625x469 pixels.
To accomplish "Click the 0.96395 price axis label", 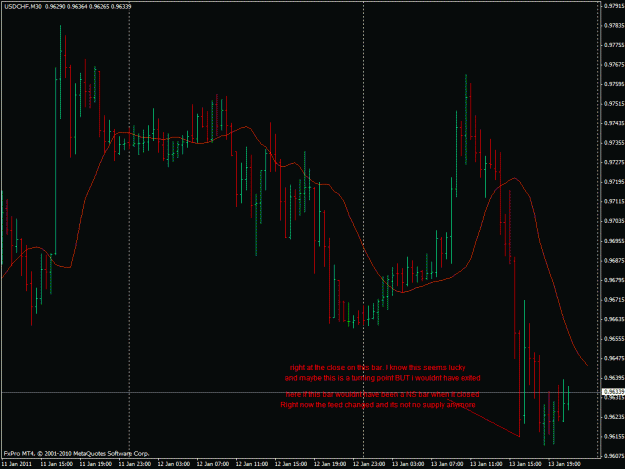I will pyautogui.click(x=614, y=377).
